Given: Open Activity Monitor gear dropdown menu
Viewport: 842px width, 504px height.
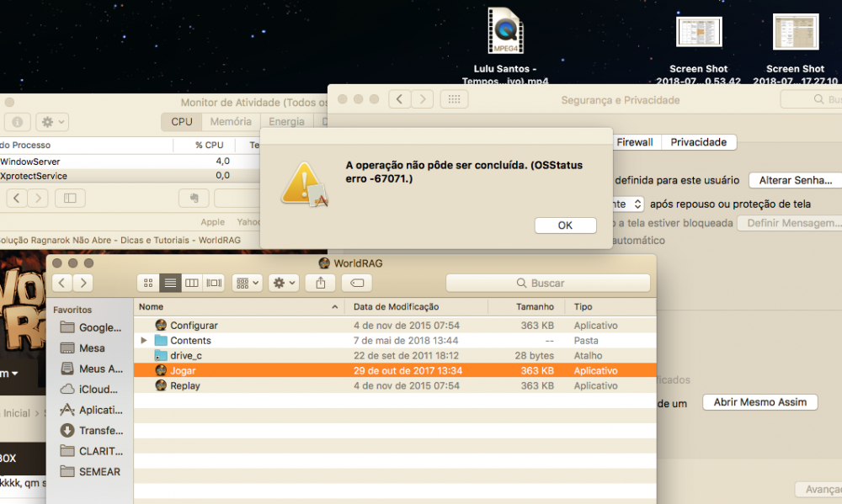Looking at the screenshot, I should pos(52,122).
